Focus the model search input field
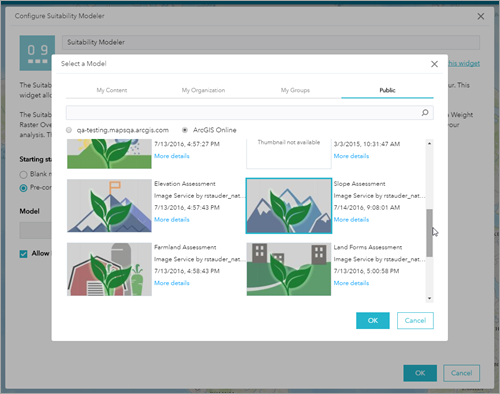The height and width of the screenshot is (394, 500). 243,113
